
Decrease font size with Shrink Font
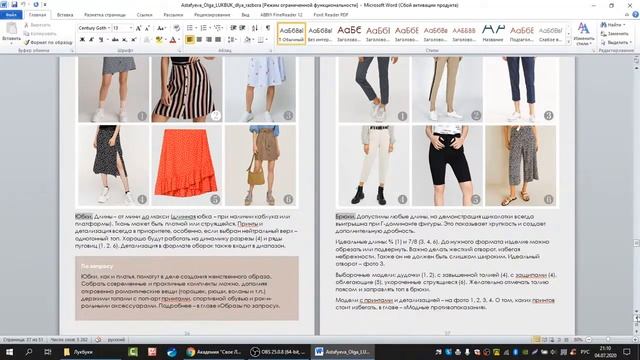click(x=147, y=28)
